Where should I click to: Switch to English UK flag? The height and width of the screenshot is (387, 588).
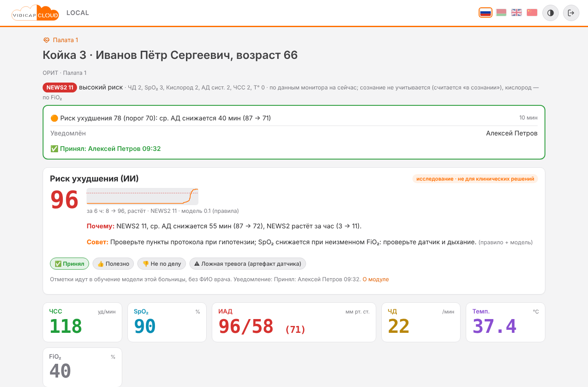(x=517, y=12)
